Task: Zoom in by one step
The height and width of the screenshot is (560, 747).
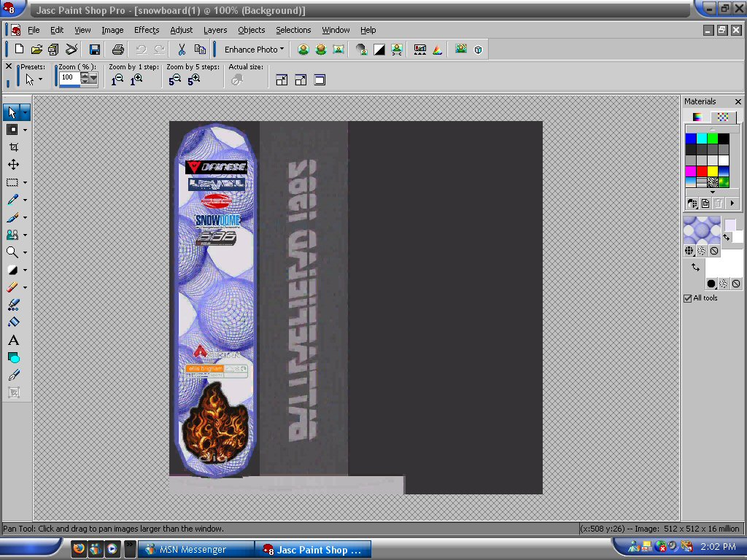Action: point(136,80)
